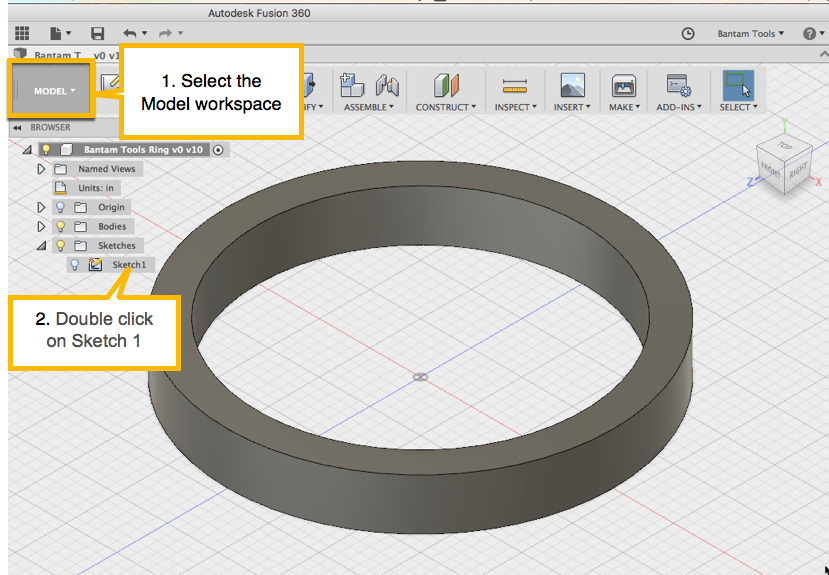
Task: Expand the Bodies folder
Action: coord(41,226)
